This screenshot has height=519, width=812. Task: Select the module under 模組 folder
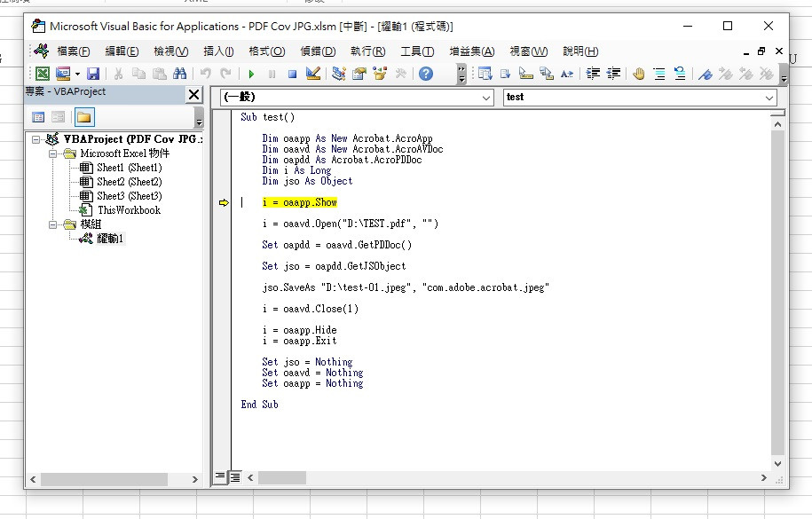(110, 239)
